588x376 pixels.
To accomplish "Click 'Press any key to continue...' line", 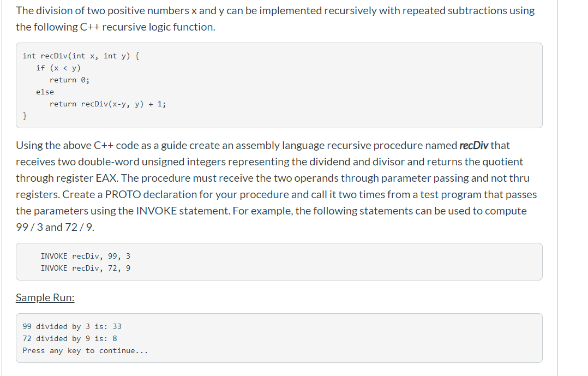I will (86, 350).
